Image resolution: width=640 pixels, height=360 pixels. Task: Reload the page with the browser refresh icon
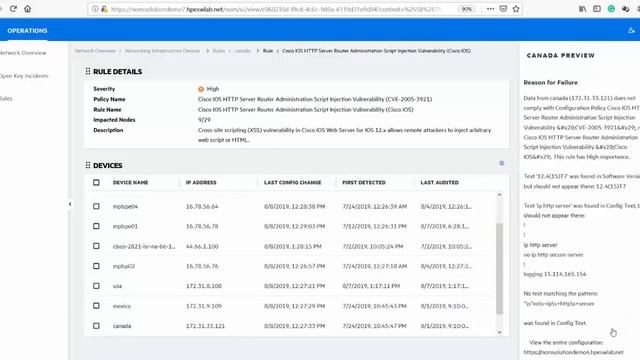click(x=13, y=9)
